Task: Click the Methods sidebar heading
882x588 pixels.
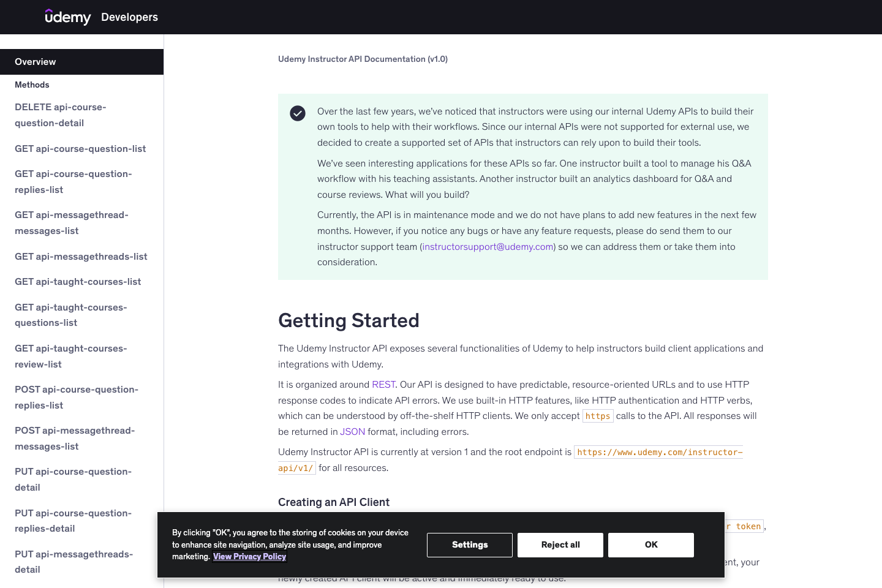Action: point(32,85)
